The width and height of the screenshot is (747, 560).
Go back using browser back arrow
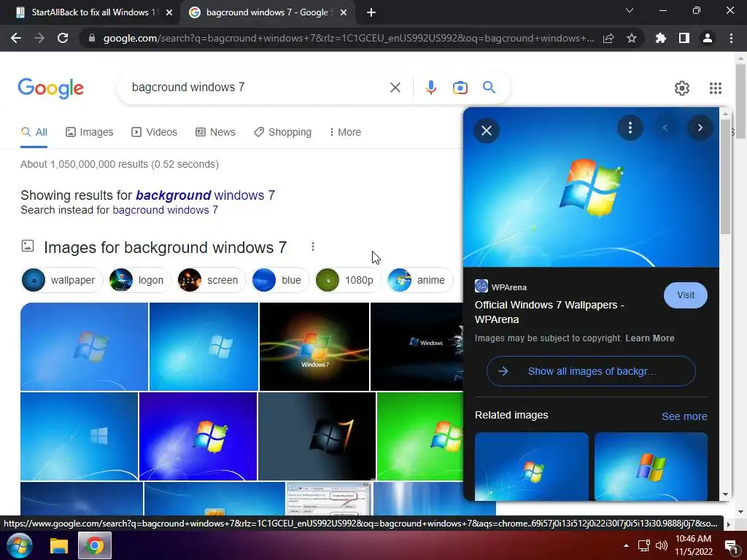(x=16, y=38)
